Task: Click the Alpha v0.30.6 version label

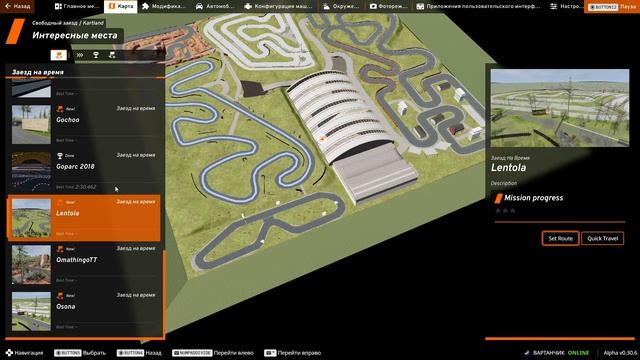Action: pos(620,353)
